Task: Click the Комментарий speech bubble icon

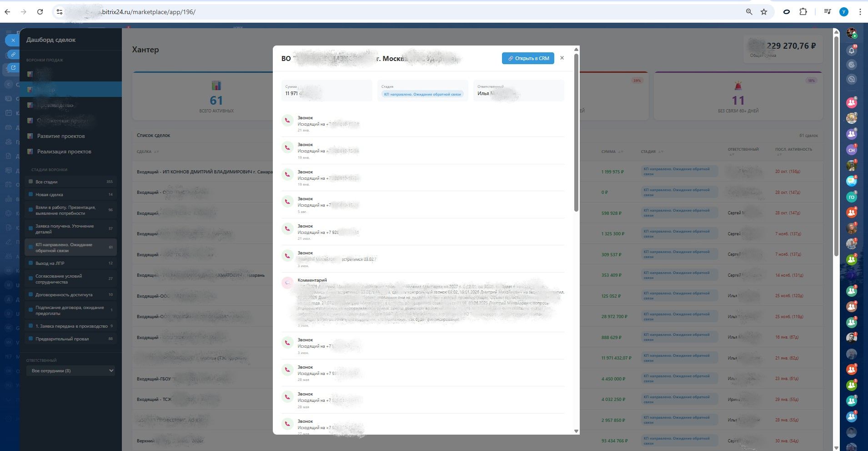Action: 287,283
